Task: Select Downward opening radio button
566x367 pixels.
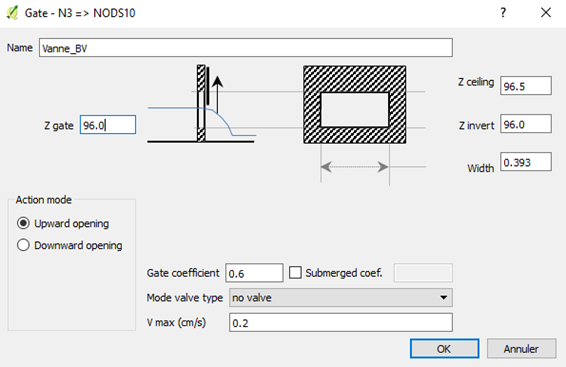Action: pyautogui.click(x=23, y=245)
